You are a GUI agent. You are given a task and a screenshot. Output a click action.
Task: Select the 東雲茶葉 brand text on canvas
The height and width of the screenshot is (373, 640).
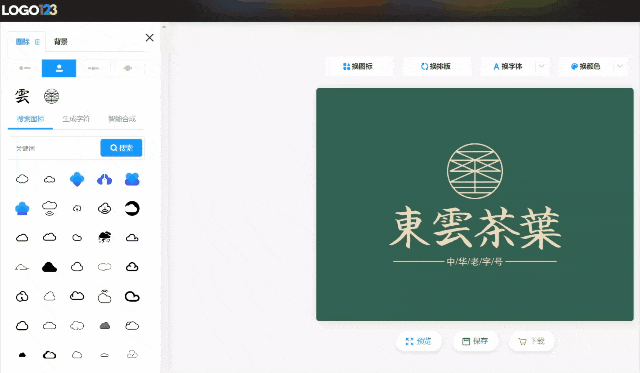pyautogui.click(x=475, y=228)
